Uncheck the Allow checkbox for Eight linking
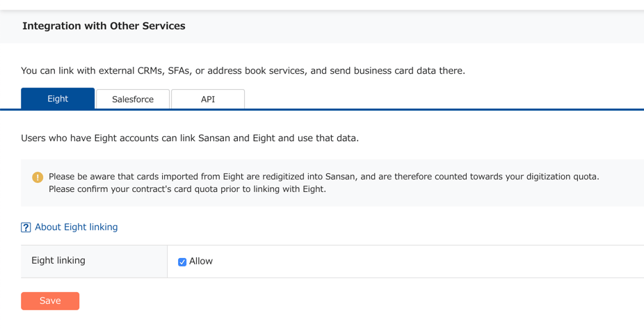 point(182,262)
